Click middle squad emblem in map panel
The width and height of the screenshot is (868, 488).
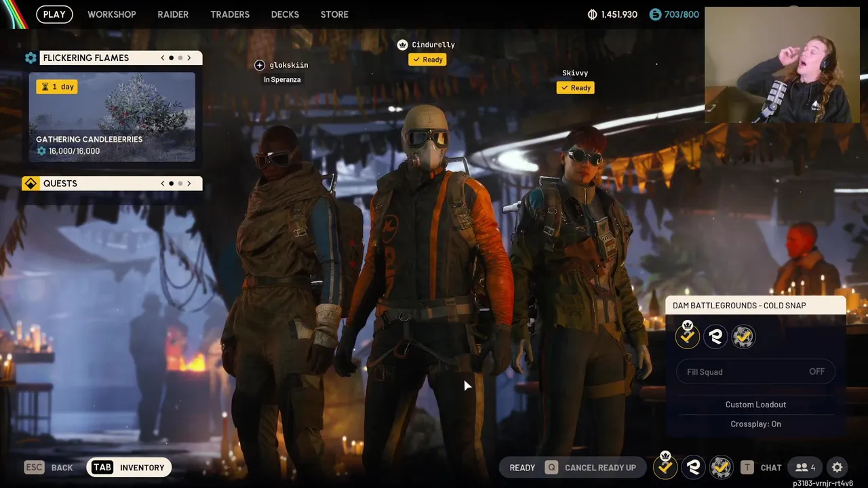point(715,336)
